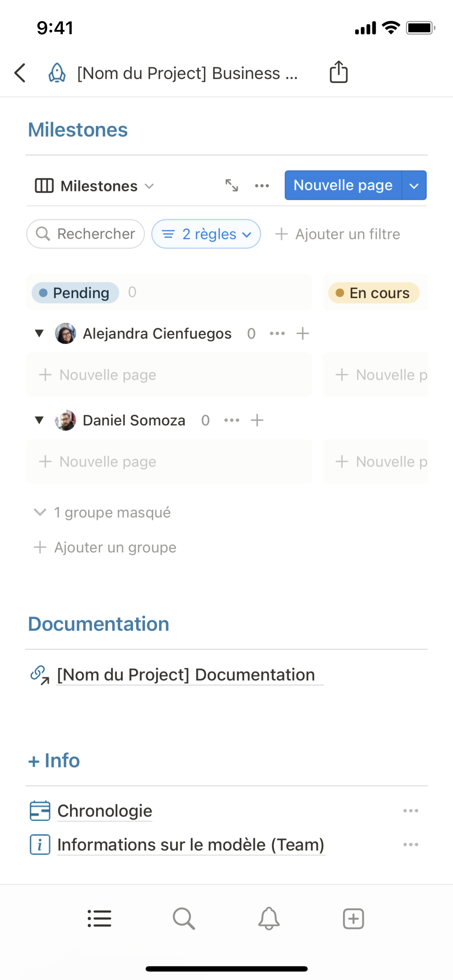Image resolution: width=453 pixels, height=980 pixels.
Task: Click the blue Nouvelle page button
Action: click(x=343, y=185)
